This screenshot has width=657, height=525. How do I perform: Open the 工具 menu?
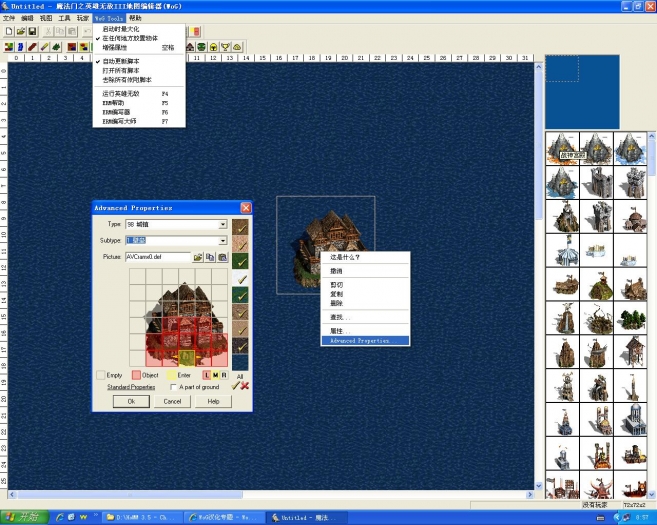click(x=64, y=18)
